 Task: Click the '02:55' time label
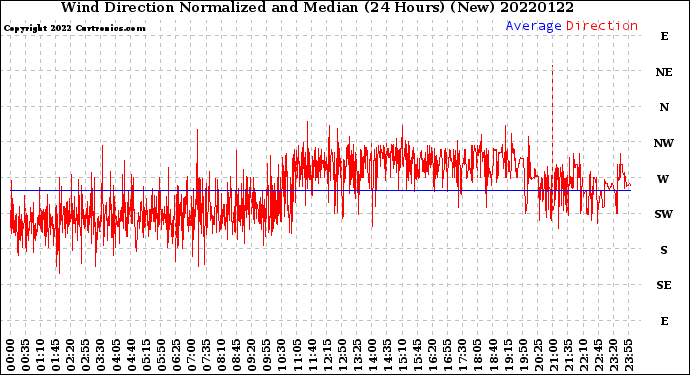pyautogui.click(x=86, y=356)
